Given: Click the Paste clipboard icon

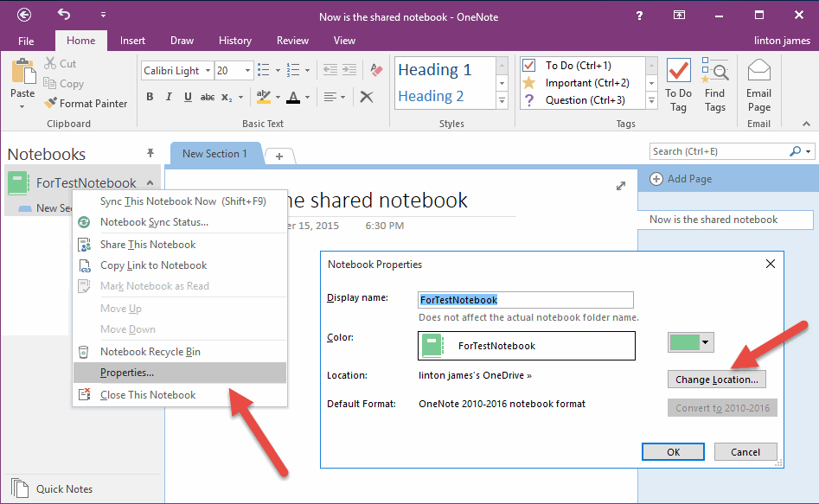Looking at the screenshot, I should tap(23, 71).
